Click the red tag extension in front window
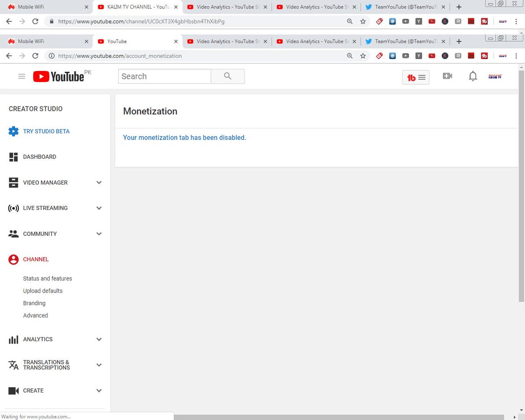This screenshot has height=420, width=525. click(x=379, y=56)
